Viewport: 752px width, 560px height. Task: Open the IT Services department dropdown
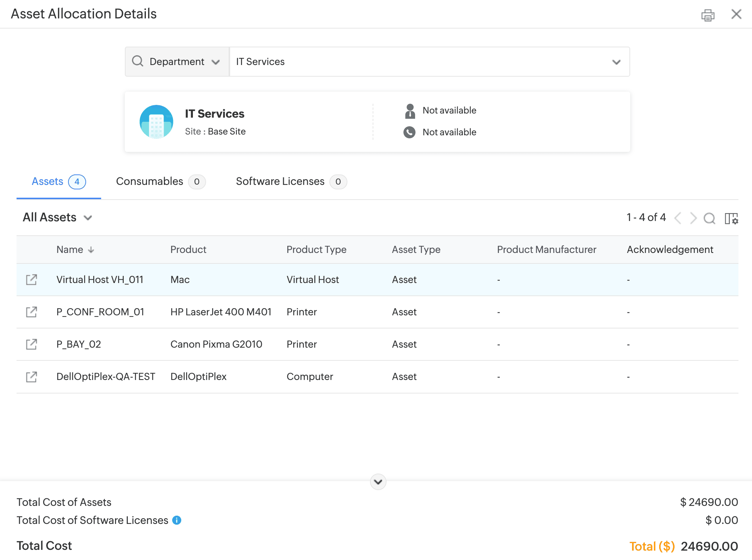tap(429, 62)
